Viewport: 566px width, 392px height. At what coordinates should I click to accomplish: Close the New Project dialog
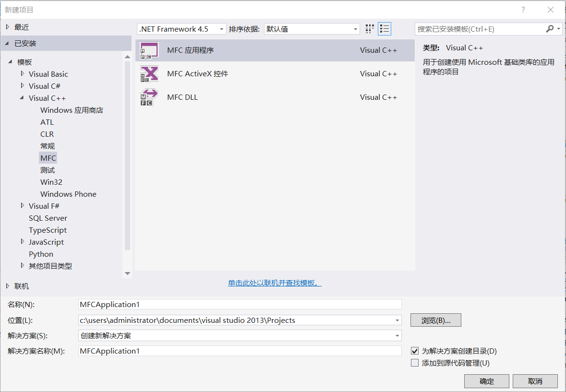[x=551, y=10]
